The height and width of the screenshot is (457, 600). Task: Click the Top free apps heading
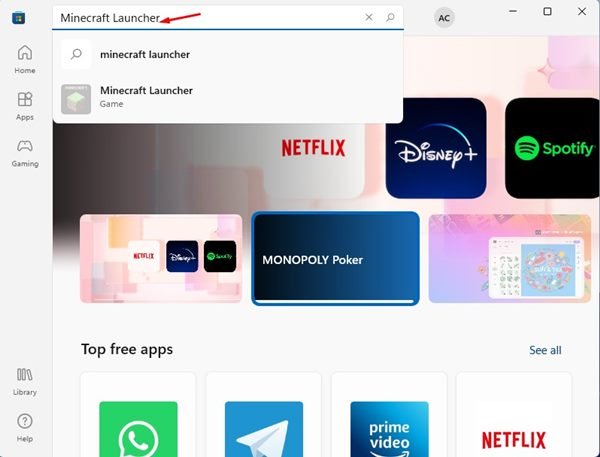pos(127,349)
